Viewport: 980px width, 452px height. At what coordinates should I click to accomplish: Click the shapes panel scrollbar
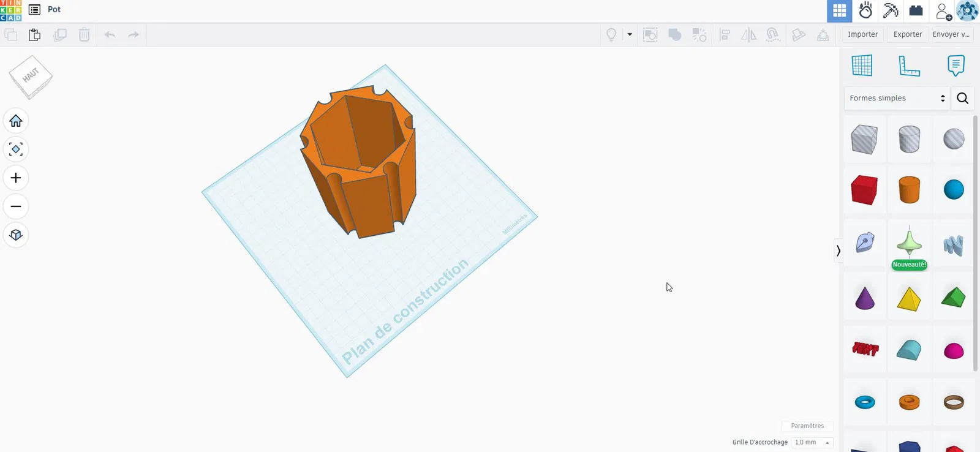point(976,243)
